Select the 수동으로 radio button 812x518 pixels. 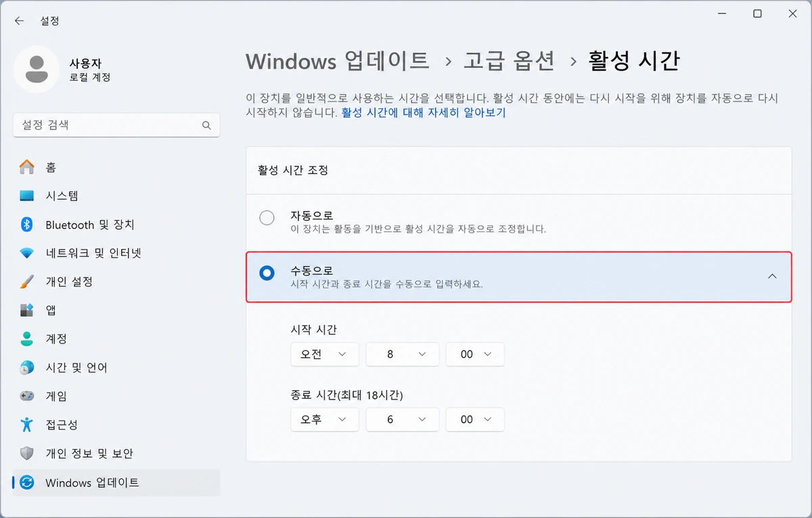(x=267, y=273)
